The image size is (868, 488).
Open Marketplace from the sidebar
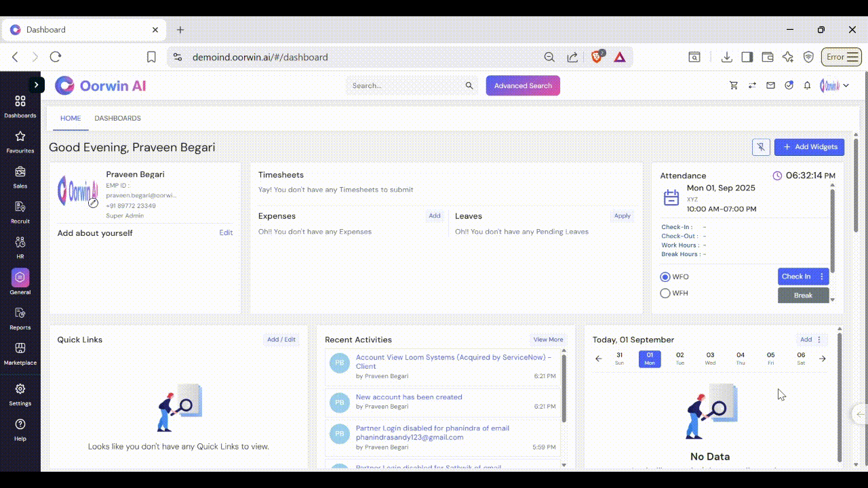click(x=20, y=348)
